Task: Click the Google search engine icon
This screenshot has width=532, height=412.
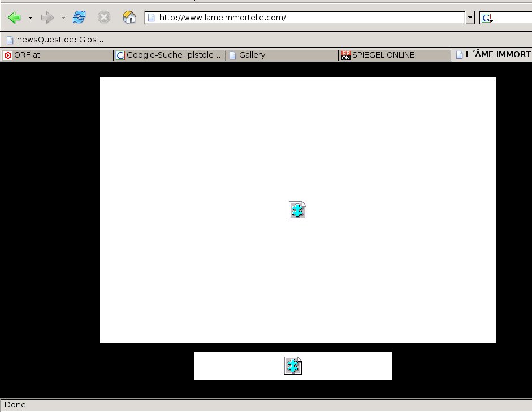Action: coord(487,18)
